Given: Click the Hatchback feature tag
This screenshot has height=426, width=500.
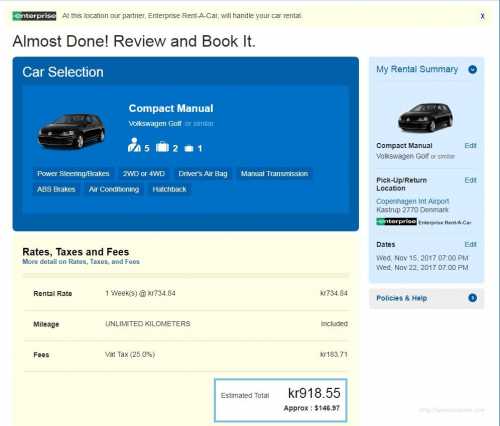Looking at the screenshot, I should 169,189.
